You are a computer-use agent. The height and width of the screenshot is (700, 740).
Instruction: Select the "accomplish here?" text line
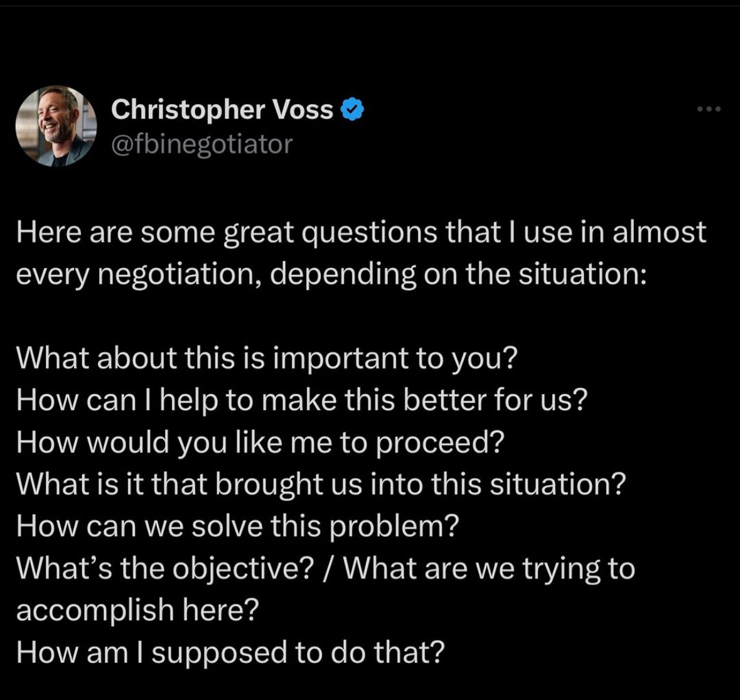[x=138, y=610]
